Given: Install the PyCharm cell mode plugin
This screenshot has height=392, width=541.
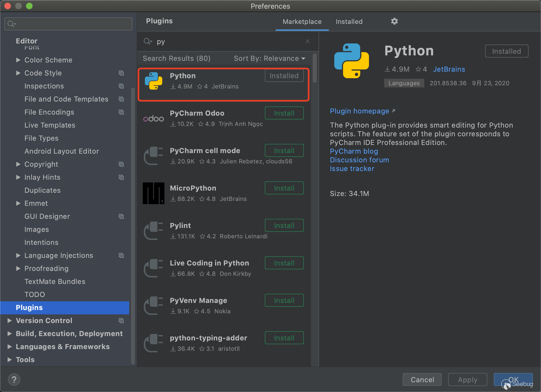Looking at the screenshot, I should pyautogui.click(x=284, y=151).
